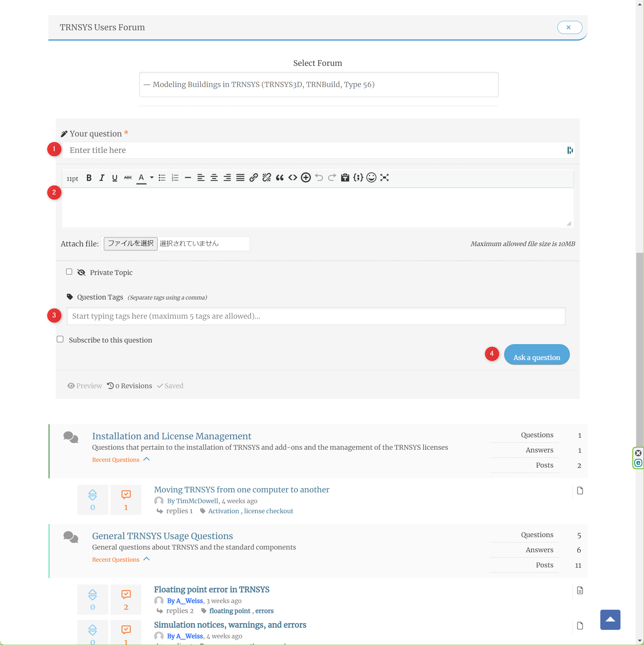Click the X icon on right-edge widget

[638, 453]
